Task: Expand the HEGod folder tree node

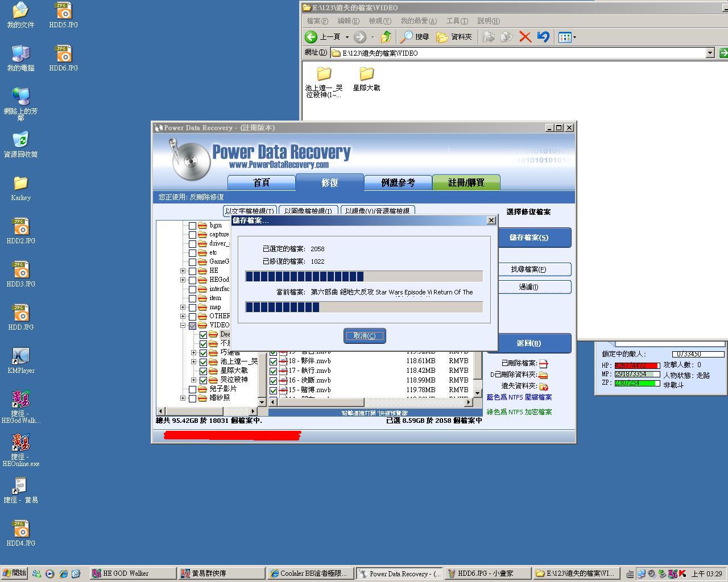Action: click(183, 280)
